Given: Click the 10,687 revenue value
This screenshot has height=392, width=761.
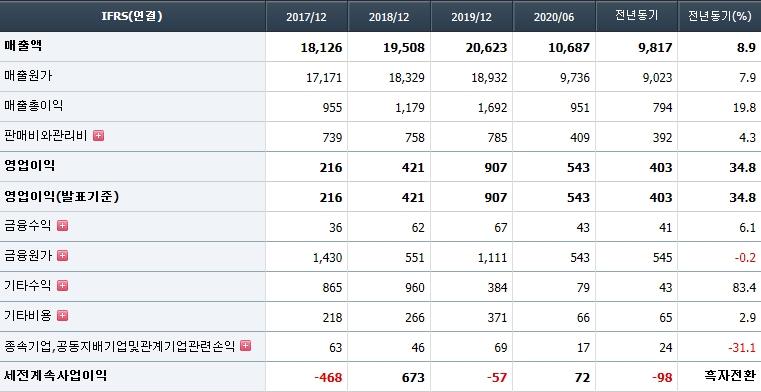Looking at the screenshot, I should 569,48.
